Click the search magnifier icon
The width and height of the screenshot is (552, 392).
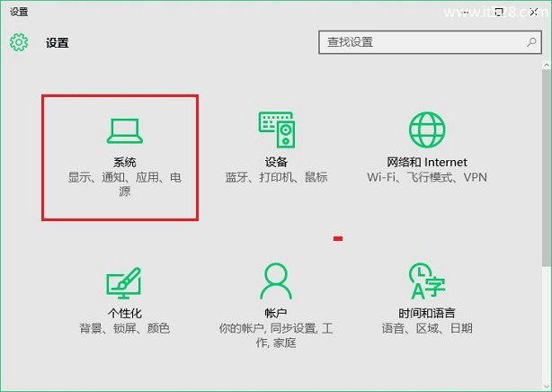point(531,42)
